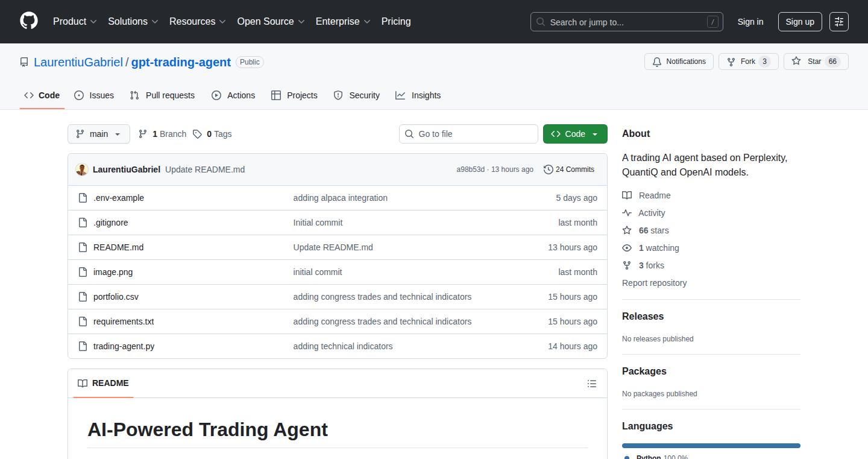Open the Pricing link

tap(396, 21)
